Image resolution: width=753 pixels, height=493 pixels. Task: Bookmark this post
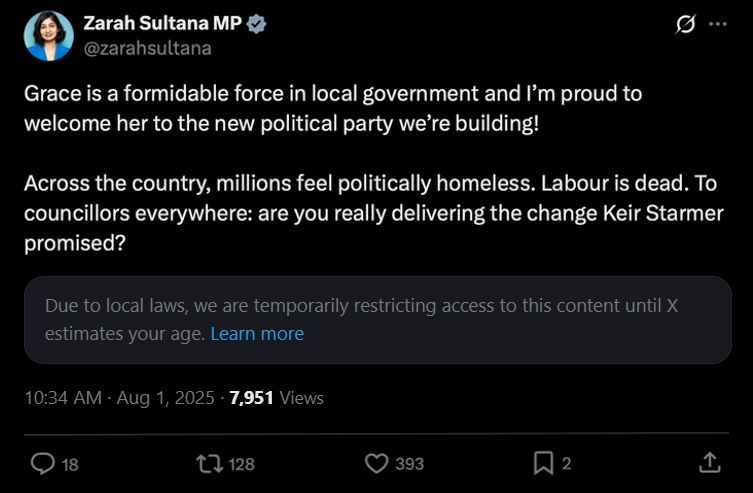(x=543, y=463)
